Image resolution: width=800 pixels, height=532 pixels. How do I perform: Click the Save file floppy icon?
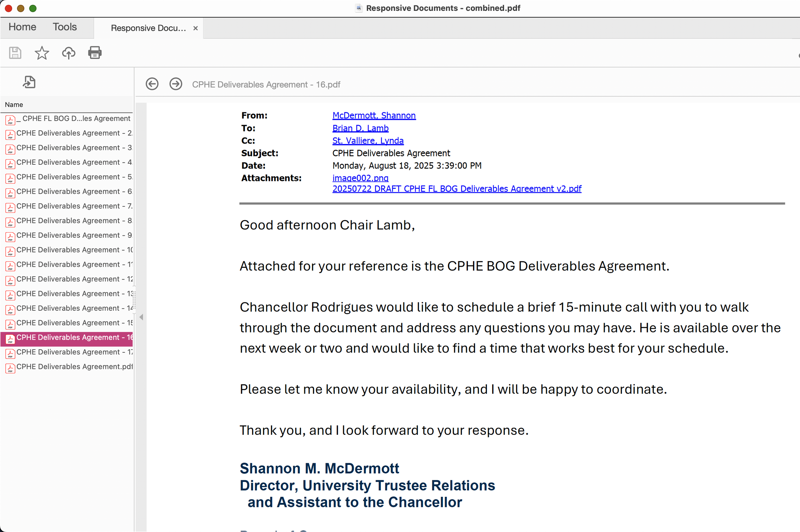(15, 53)
